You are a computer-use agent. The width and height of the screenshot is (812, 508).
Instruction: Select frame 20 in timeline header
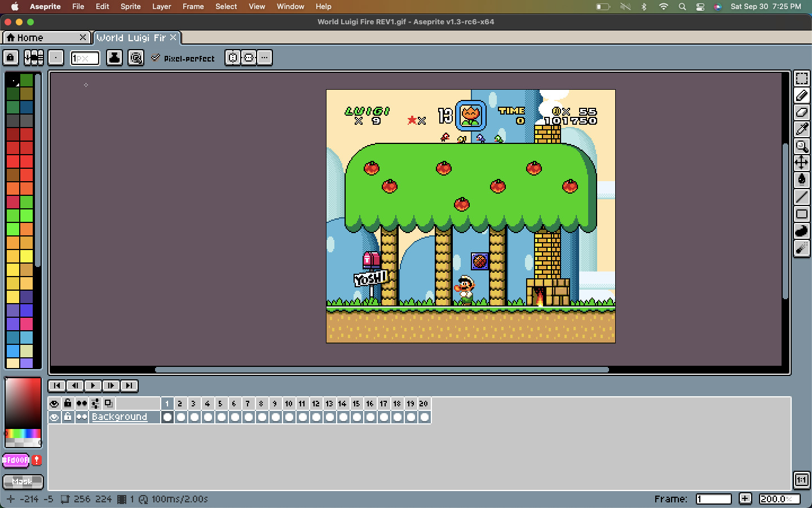pyautogui.click(x=424, y=404)
